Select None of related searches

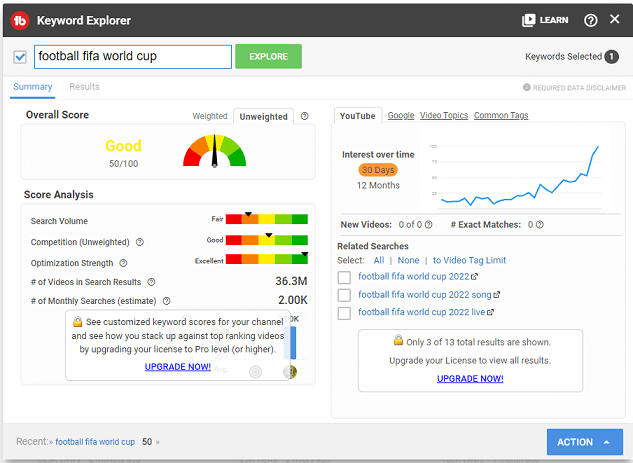[408, 260]
